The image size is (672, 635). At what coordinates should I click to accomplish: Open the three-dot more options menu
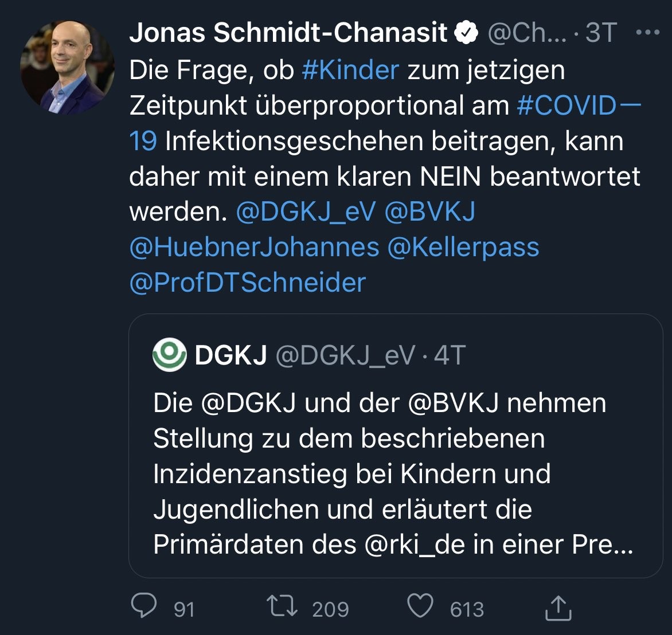click(x=648, y=33)
